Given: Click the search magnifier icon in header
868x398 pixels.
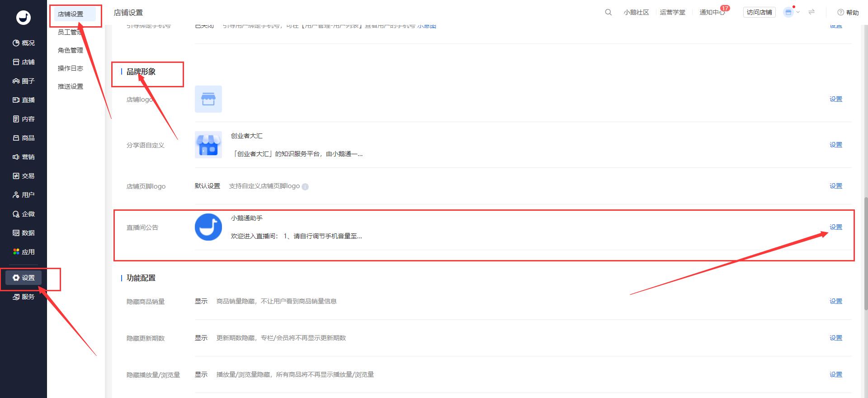Looking at the screenshot, I should [x=608, y=12].
